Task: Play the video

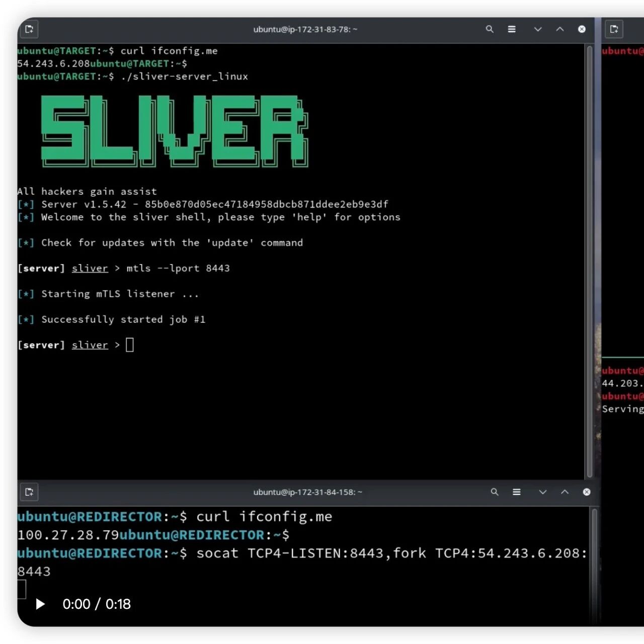Action: click(x=40, y=604)
